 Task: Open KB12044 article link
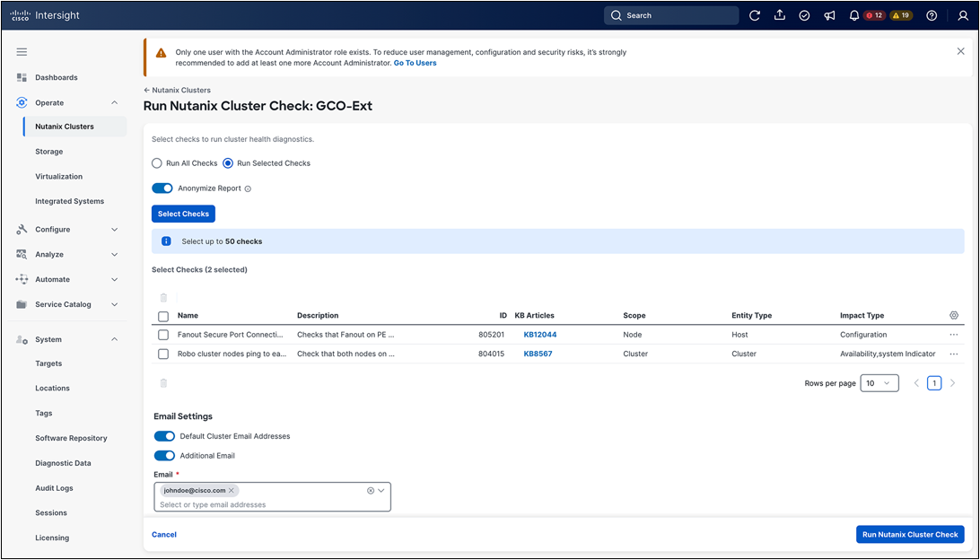coord(540,335)
